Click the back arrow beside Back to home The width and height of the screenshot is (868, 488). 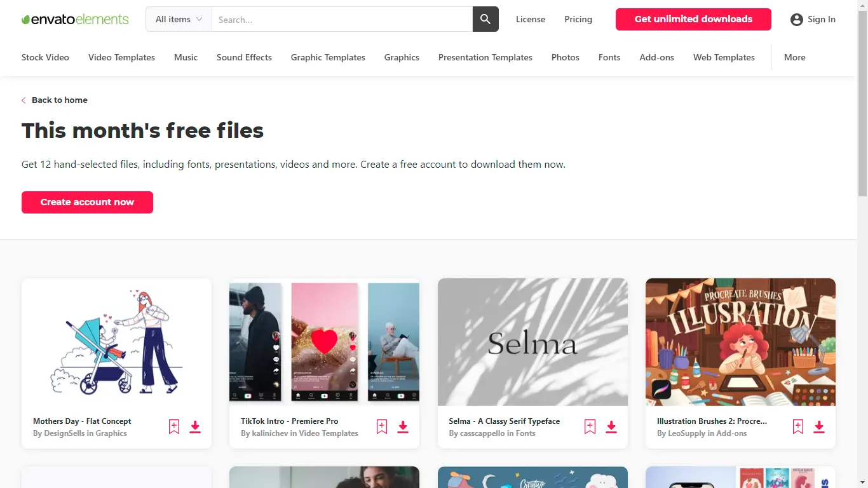coord(24,100)
